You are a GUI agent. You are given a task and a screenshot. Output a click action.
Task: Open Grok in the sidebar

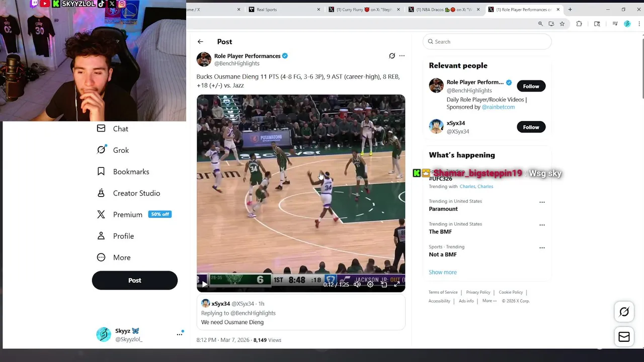click(x=113, y=150)
